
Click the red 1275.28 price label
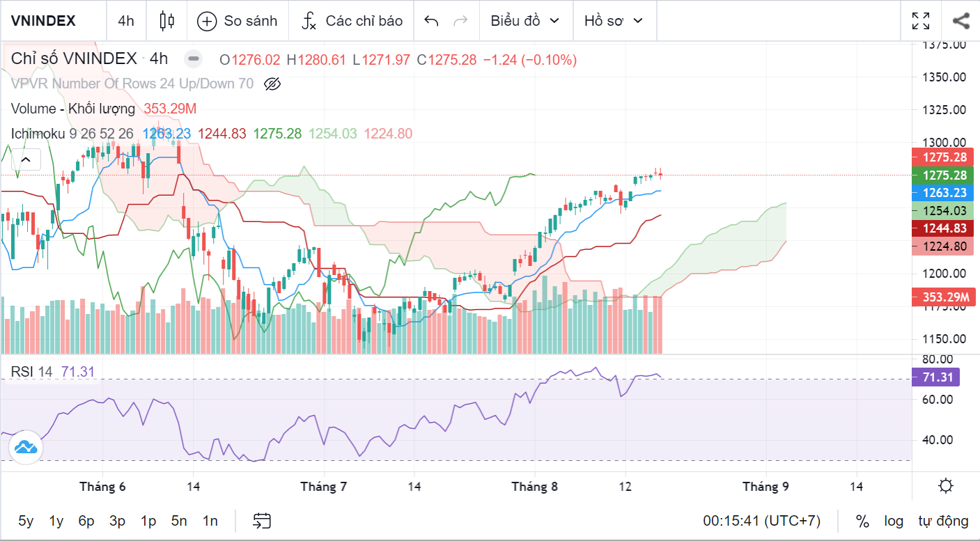tap(944, 157)
